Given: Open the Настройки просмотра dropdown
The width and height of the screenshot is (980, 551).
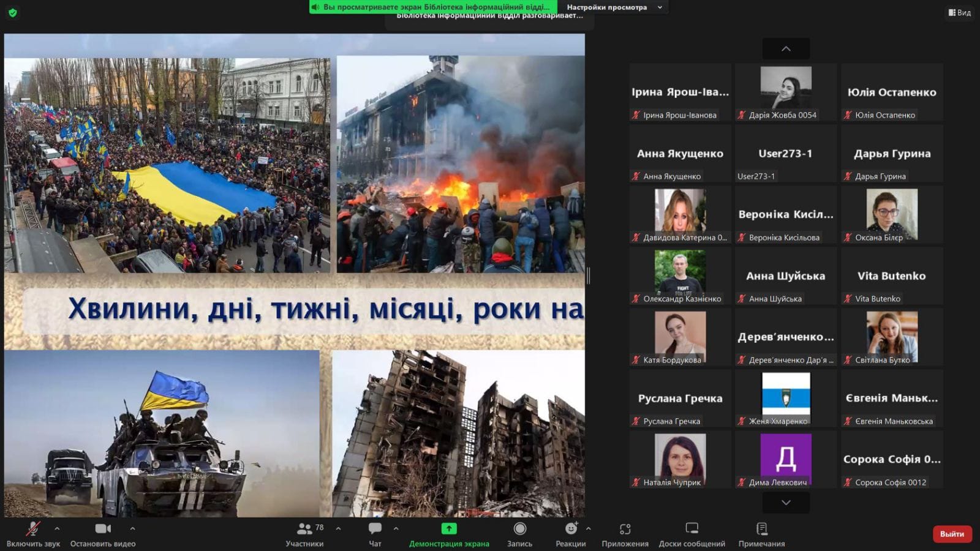Looking at the screenshot, I should pos(614,7).
